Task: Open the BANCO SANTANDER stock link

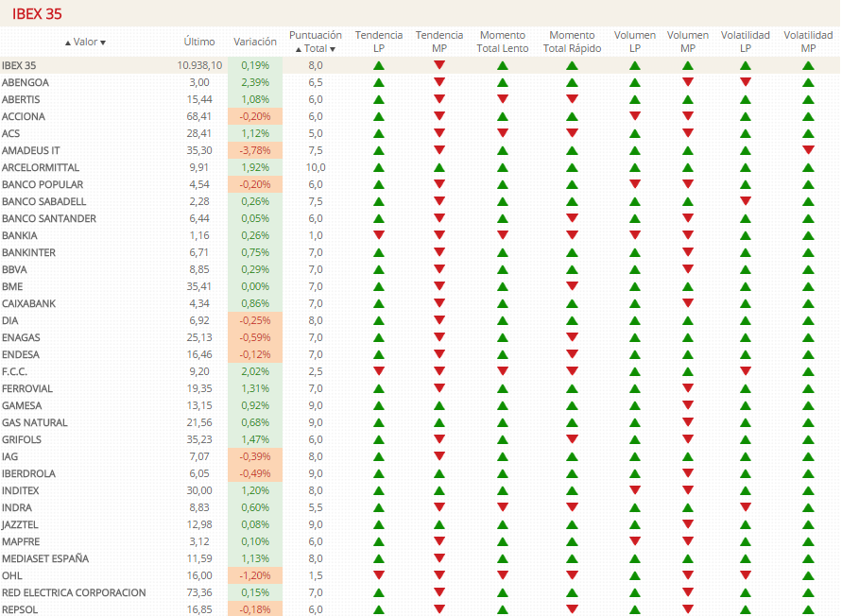Action: (49, 218)
